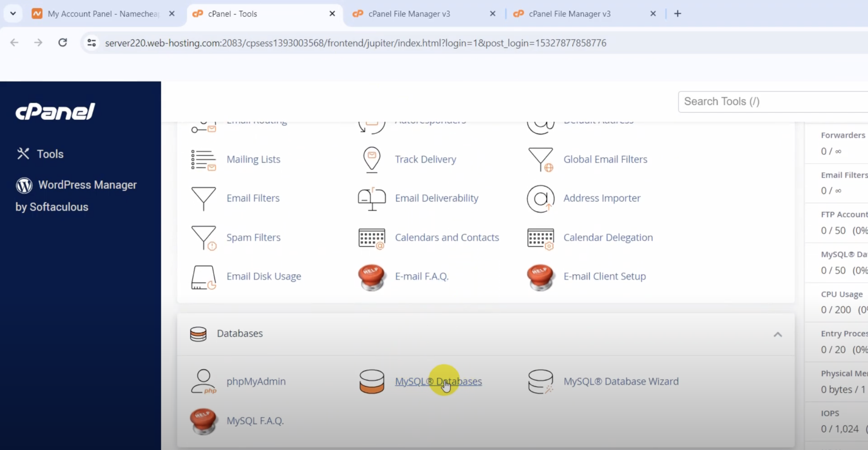Viewport: 868px width, 450px height.
Task: Open the phpMyAdmin link
Action: [256, 381]
